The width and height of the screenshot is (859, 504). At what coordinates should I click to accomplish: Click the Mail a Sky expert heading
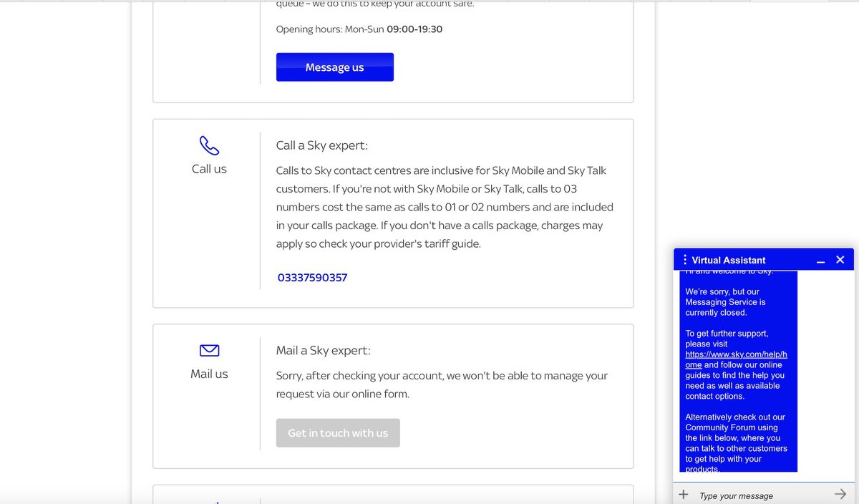pyautogui.click(x=324, y=350)
